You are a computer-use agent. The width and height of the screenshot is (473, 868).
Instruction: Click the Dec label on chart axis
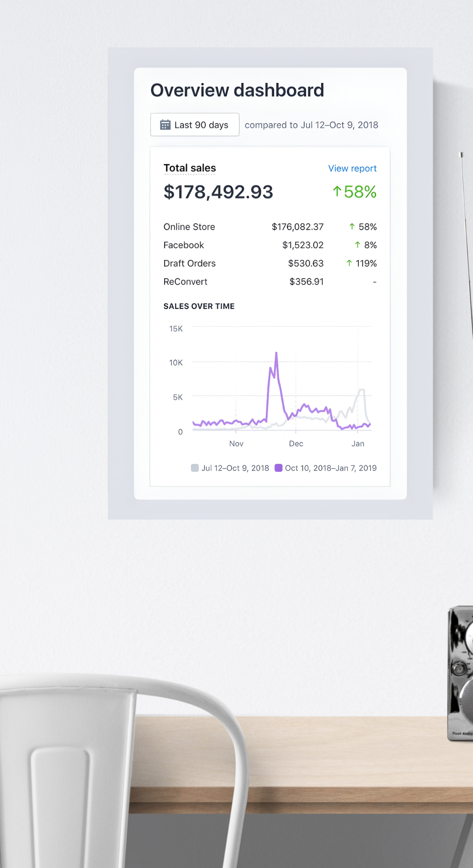tap(296, 444)
